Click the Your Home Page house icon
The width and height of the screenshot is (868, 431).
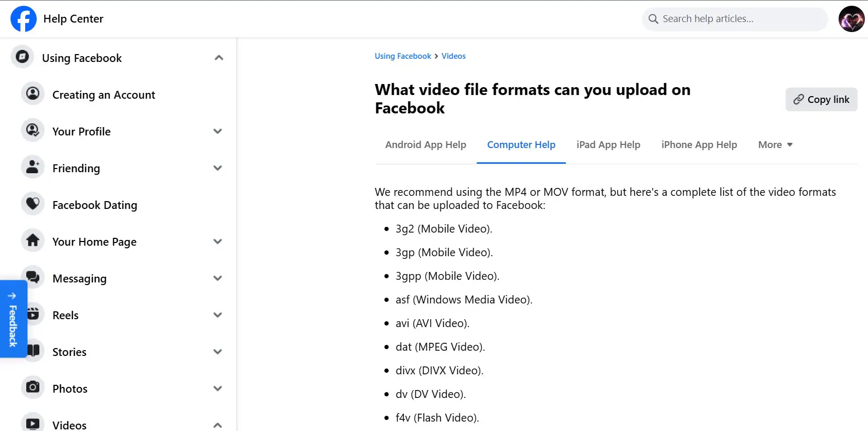[33, 240]
